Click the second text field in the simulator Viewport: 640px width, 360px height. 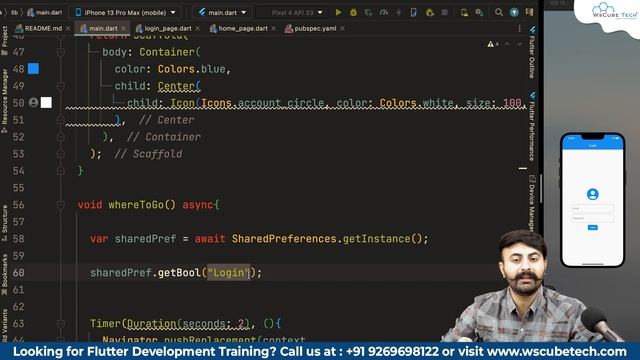(x=593, y=218)
